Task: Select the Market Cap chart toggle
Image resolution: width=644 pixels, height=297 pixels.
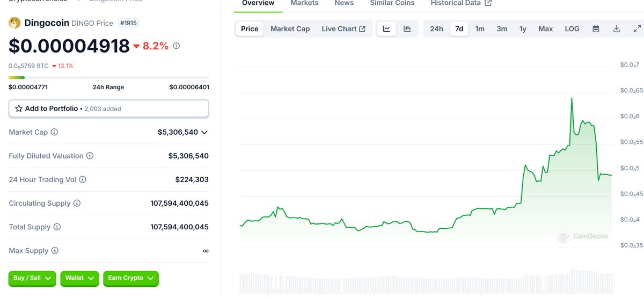Action: [290, 28]
